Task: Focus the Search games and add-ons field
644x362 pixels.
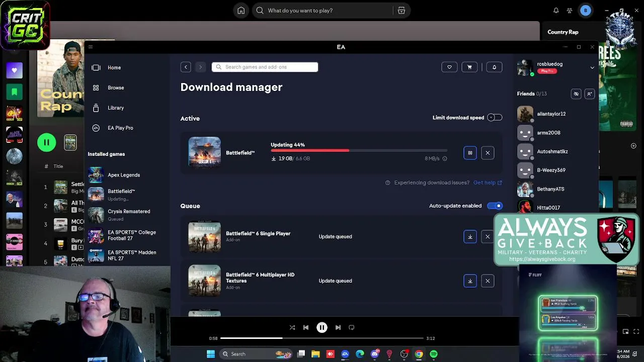Action: click(265, 67)
